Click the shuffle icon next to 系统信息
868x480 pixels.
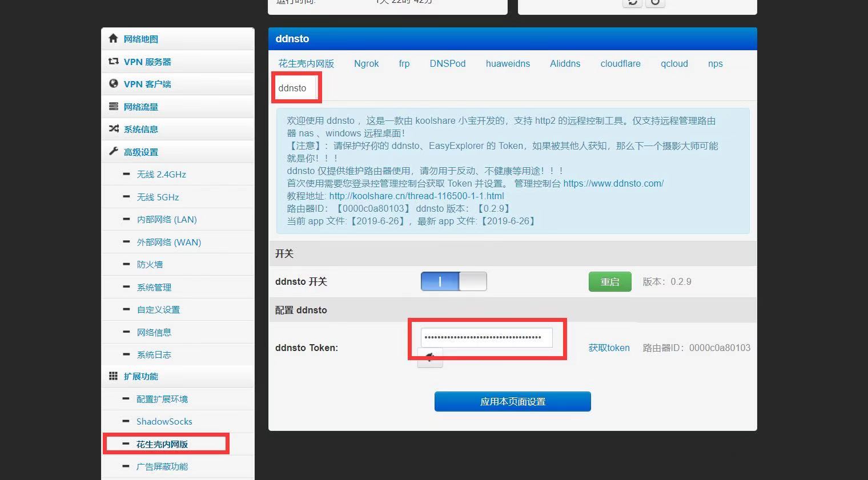tap(113, 129)
